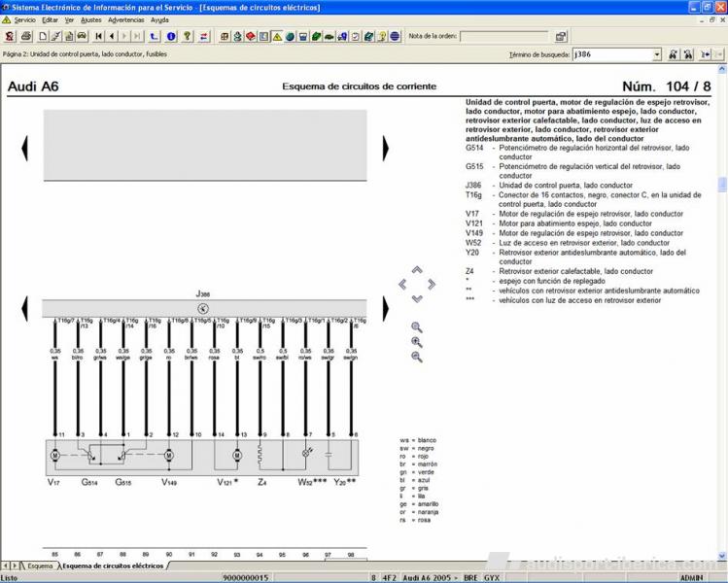Click the 'ADMIN' status bar entry
This screenshot has width=728, height=583.
pyautogui.click(x=692, y=578)
